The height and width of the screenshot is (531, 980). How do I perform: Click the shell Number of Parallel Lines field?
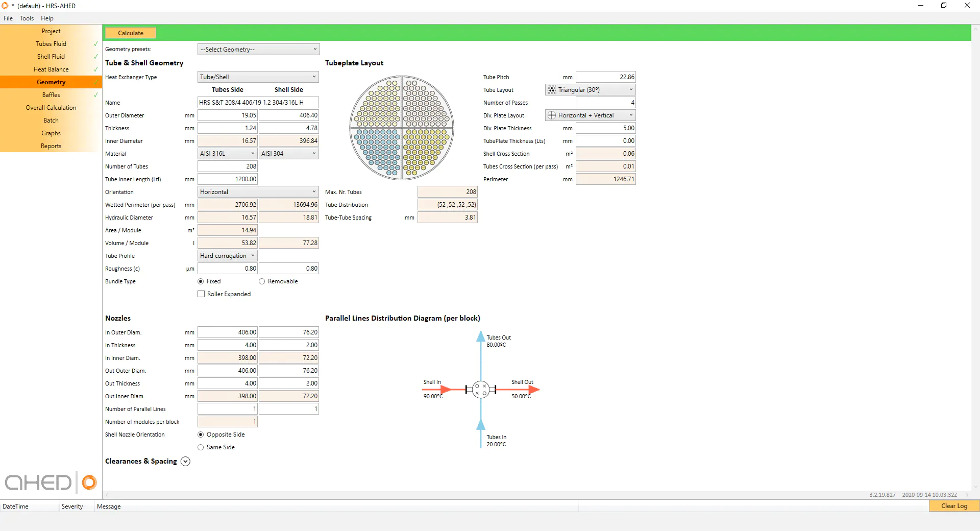[x=289, y=409]
